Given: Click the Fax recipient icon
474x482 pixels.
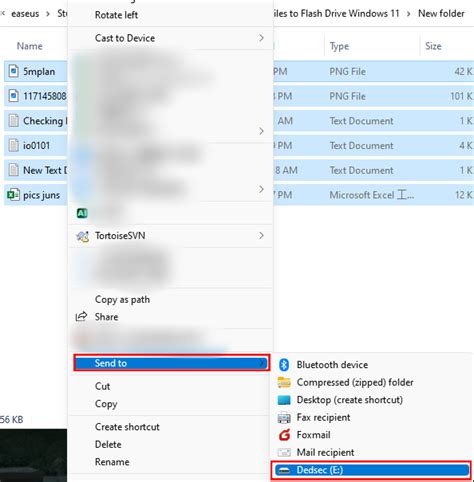Looking at the screenshot, I should click(x=284, y=418).
